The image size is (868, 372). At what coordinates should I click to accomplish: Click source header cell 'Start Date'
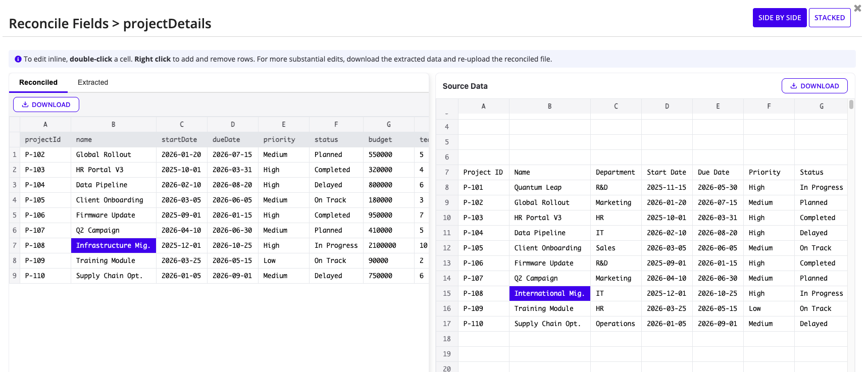tap(667, 172)
